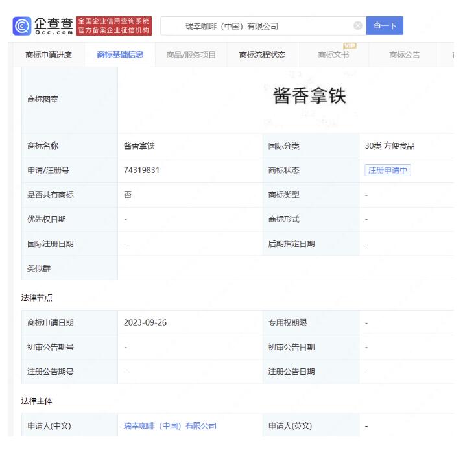Image resolution: width=476 pixels, height=452 pixels.
Task: Click the 商标名称 value 酱香拿铁
Action: click(x=139, y=146)
